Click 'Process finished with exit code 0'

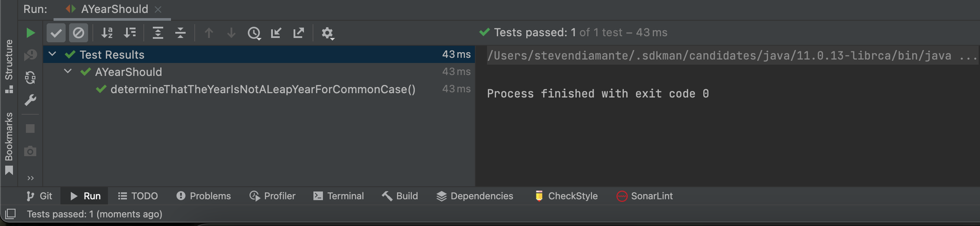[x=598, y=94]
